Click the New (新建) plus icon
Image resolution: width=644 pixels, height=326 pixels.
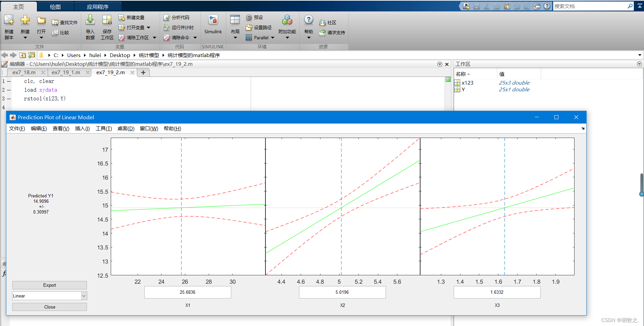25,20
